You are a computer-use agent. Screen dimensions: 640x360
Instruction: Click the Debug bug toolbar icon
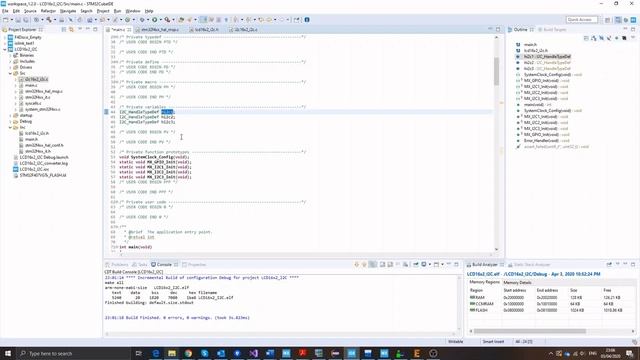142,20
